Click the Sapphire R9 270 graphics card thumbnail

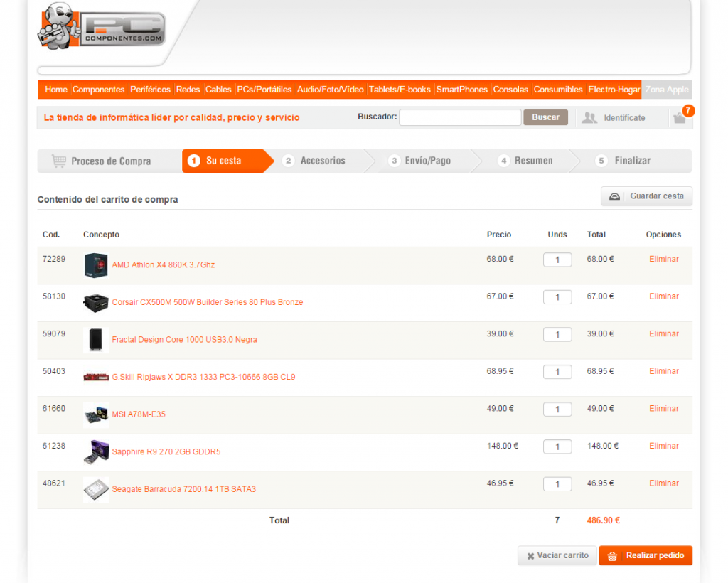(x=96, y=452)
